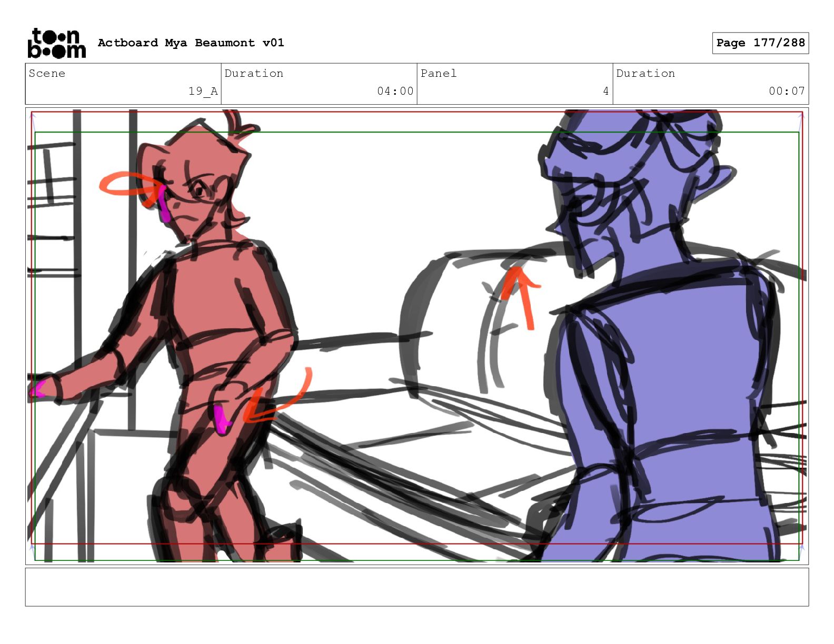This screenshot has height=644, width=834.
Task: Select the panel number '4'
Action: coord(605,91)
